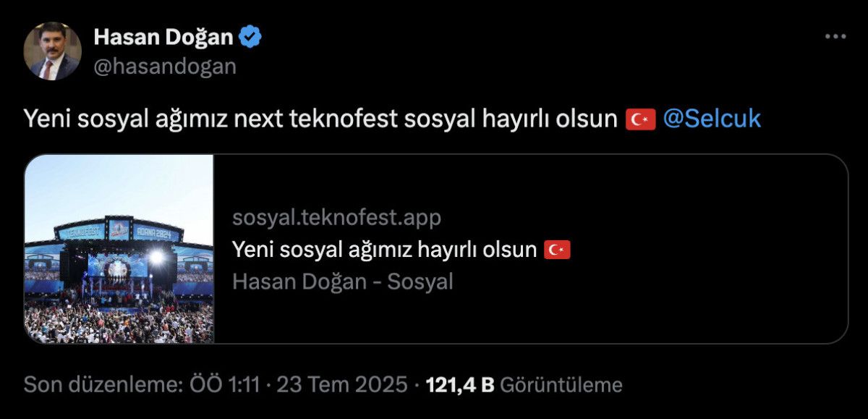Open the "Son düzenleme" edit history
Viewport: 868px width, 419px height.
[x=101, y=384]
